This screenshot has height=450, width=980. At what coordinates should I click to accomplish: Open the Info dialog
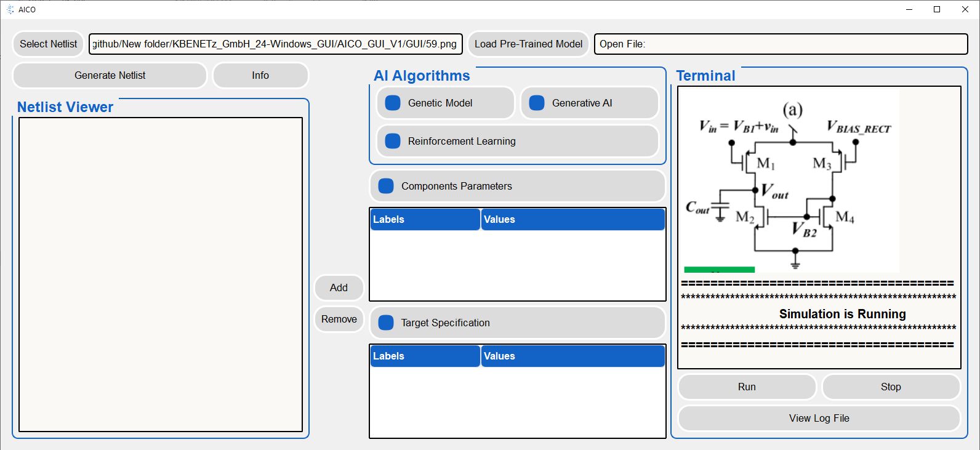(x=260, y=75)
